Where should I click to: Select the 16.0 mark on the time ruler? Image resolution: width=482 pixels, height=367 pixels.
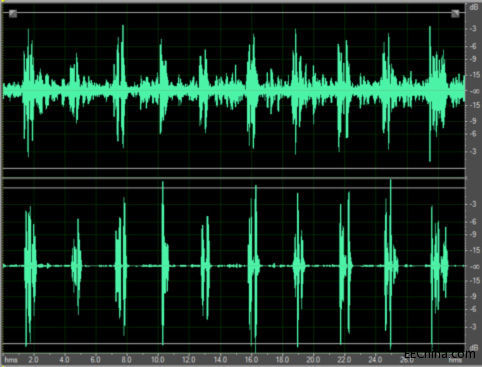click(x=251, y=360)
